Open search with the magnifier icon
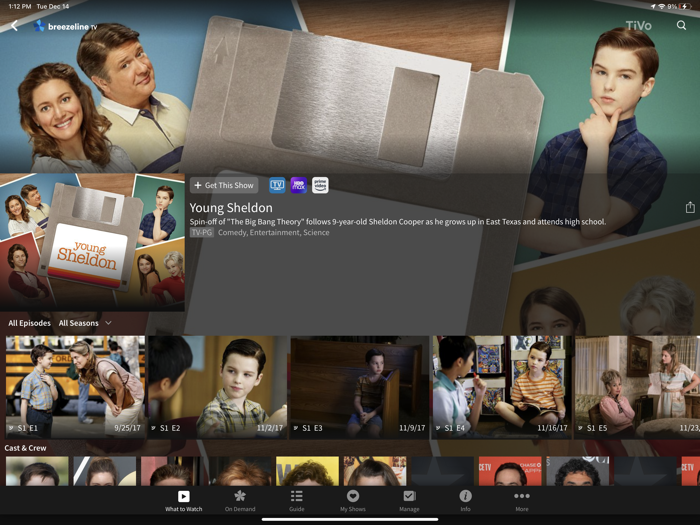Image resolution: width=700 pixels, height=525 pixels. click(x=681, y=25)
